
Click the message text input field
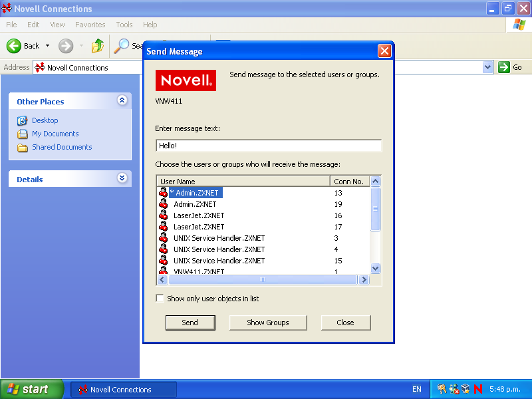click(x=269, y=146)
